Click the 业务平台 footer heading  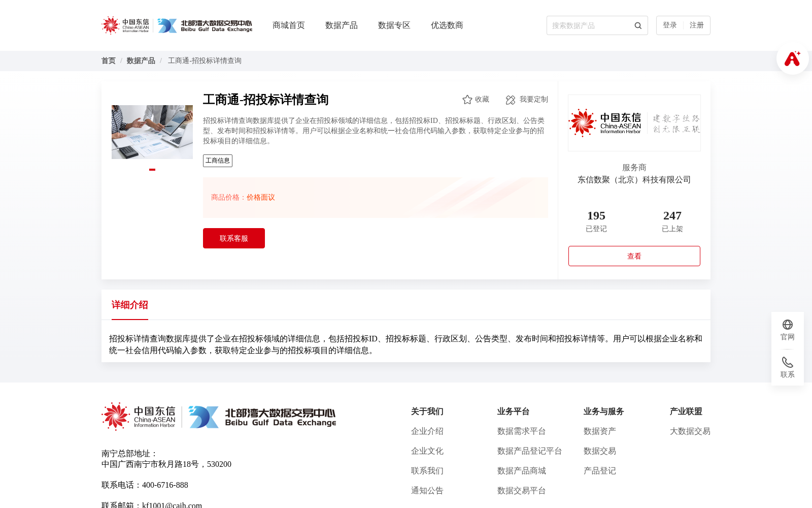tap(514, 411)
